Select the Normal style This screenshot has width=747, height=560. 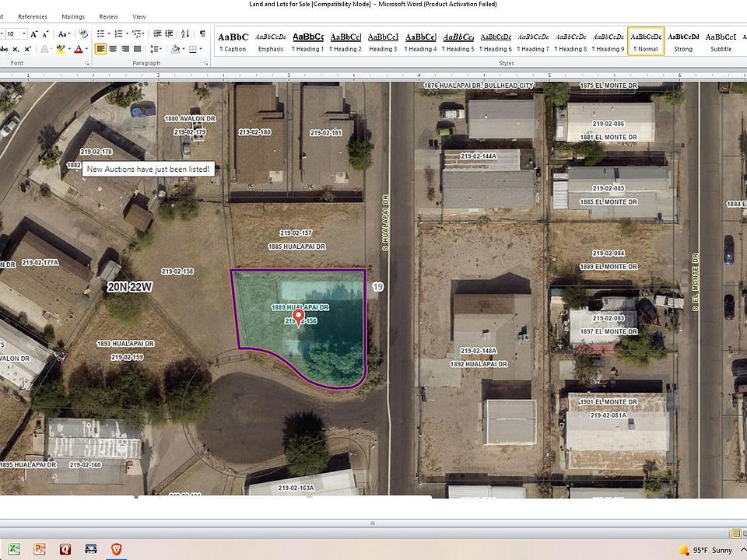coord(646,42)
